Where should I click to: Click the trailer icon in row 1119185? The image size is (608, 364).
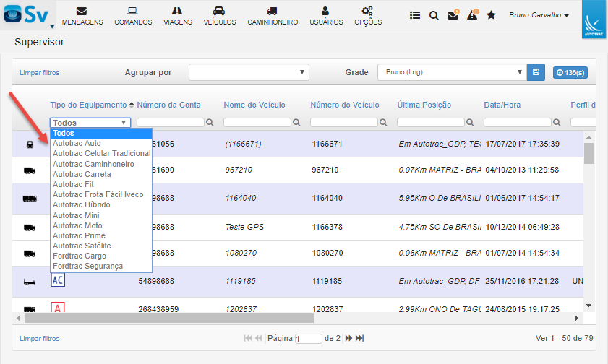coord(30,282)
